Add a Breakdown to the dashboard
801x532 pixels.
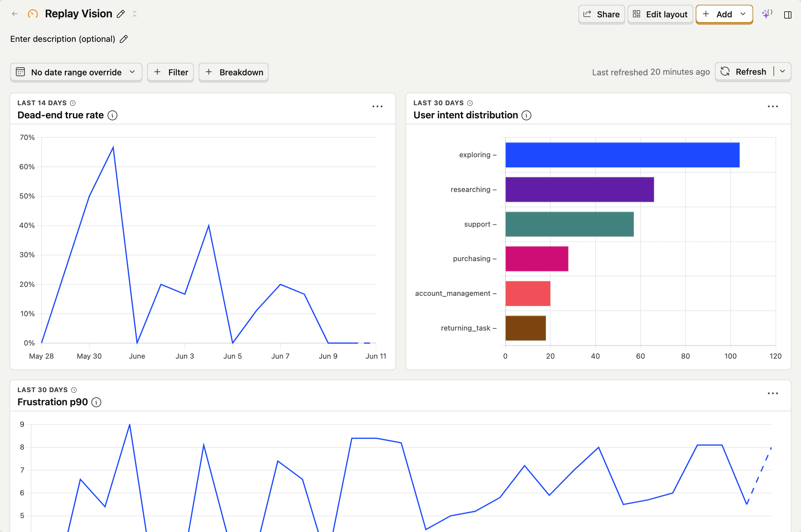coord(234,72)
